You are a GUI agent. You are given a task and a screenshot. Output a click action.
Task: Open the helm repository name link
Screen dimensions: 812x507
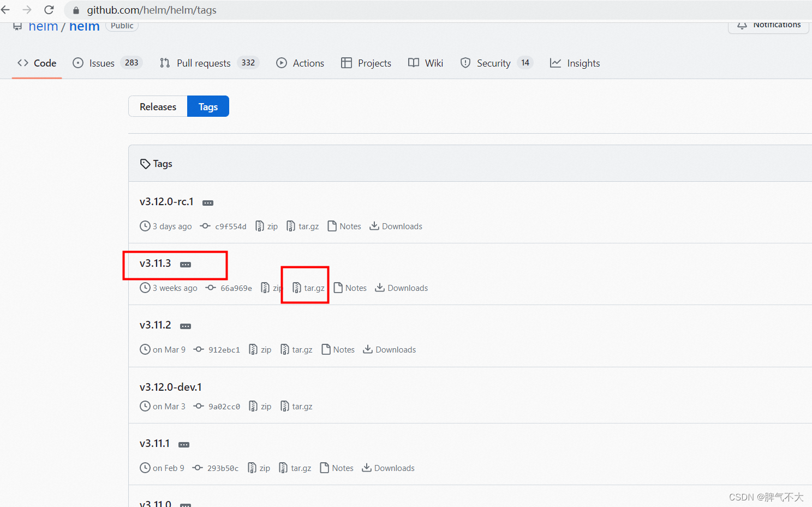point(84,26)
